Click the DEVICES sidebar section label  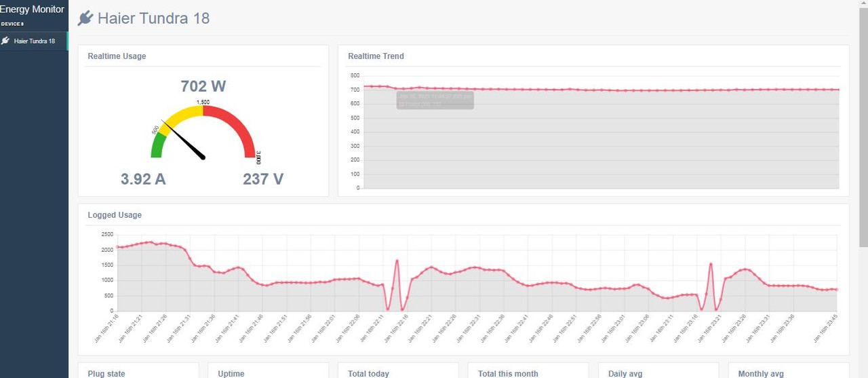pyautogui.click(x=12, y=24)
